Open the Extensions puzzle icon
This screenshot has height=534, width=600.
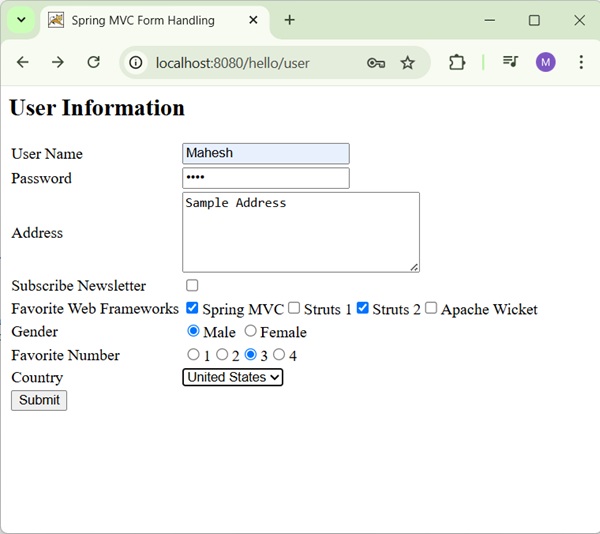pos(457,62)
